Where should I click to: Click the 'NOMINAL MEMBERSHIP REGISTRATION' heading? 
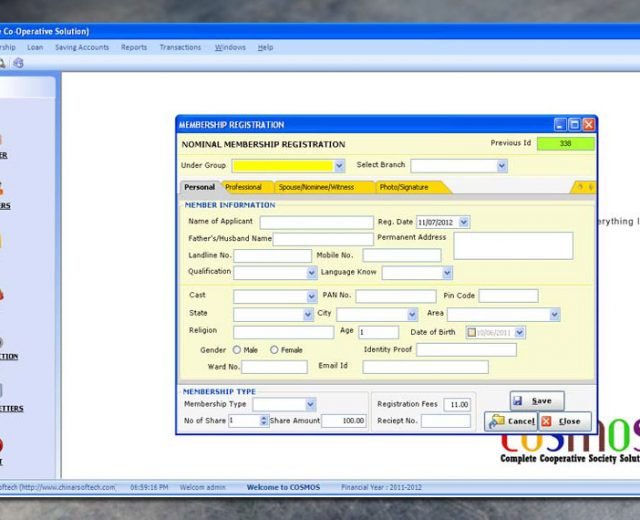tap(263, 144)
